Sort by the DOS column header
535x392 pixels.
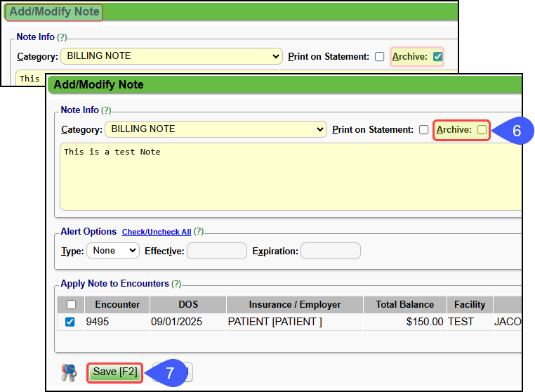tap(188, 305)
